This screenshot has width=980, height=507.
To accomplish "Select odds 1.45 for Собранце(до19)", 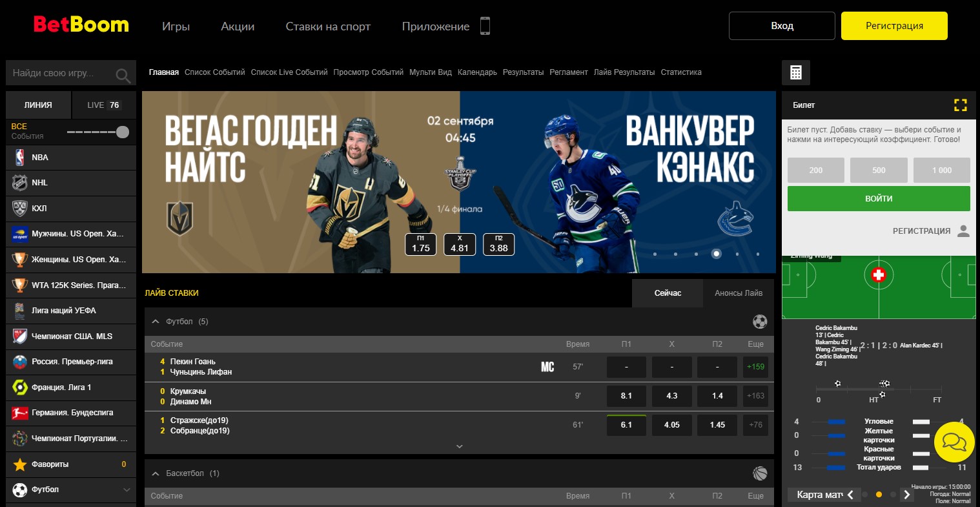I will click(717, 425).
